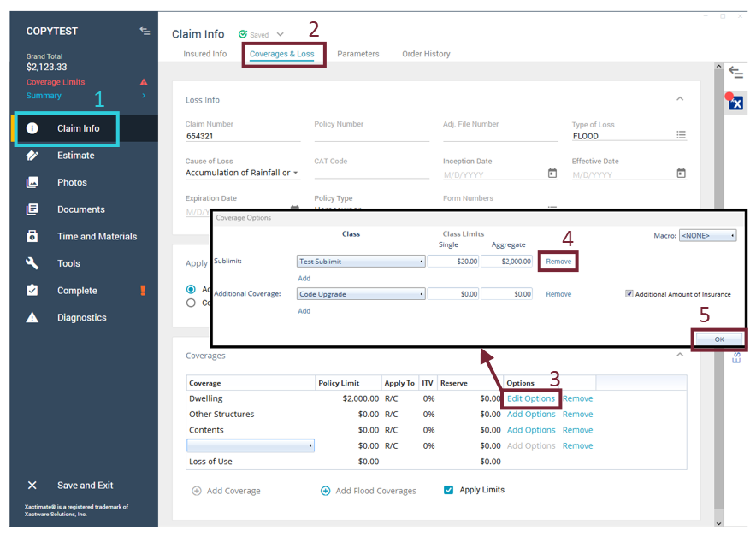Viewport: 756px width, 536px height.
Task: Expand the Summary arrow
Action: point(144,96)
